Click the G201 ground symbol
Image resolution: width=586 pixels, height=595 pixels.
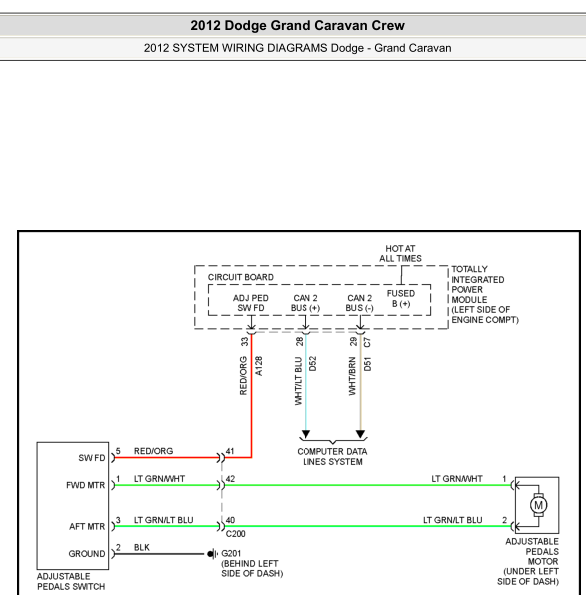pyautogui.click(x=212, y=554)
